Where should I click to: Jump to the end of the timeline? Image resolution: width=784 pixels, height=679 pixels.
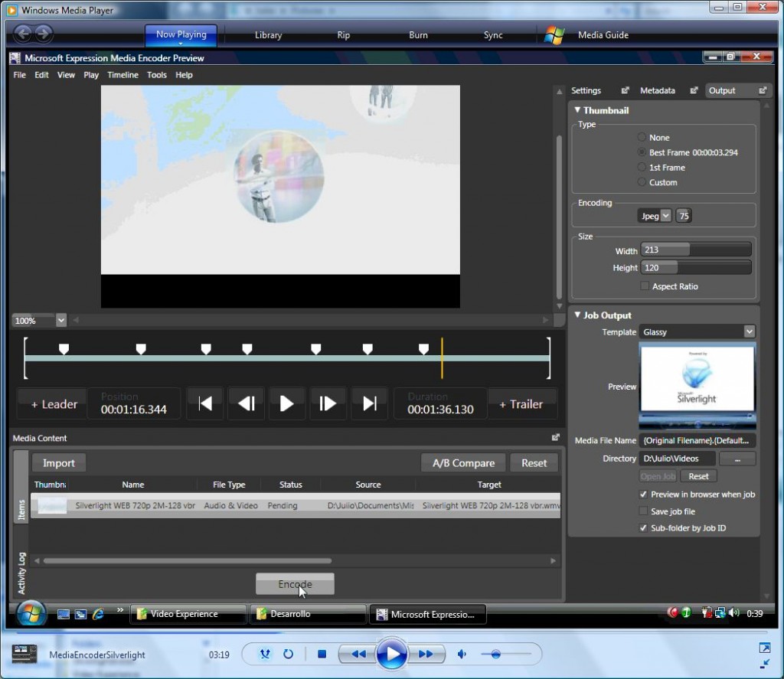[x=370, y=403]
